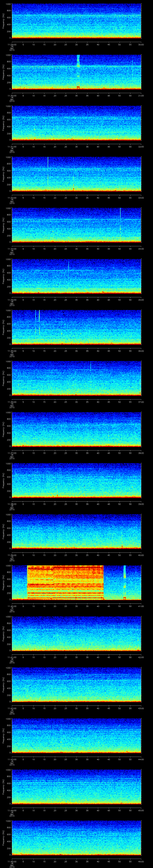This screenshot has width=153, height=868.
Task: Click the 31:00 end time label
Action: pyautogui.click(x=141, y=96)
